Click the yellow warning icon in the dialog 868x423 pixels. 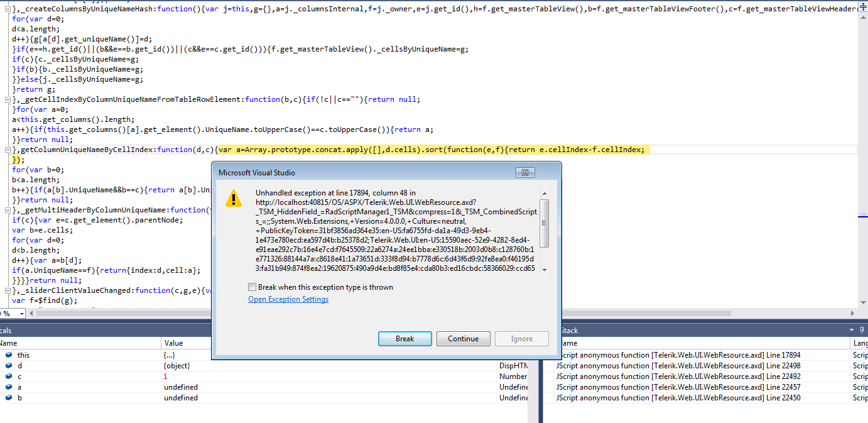[x=233, y=198]
